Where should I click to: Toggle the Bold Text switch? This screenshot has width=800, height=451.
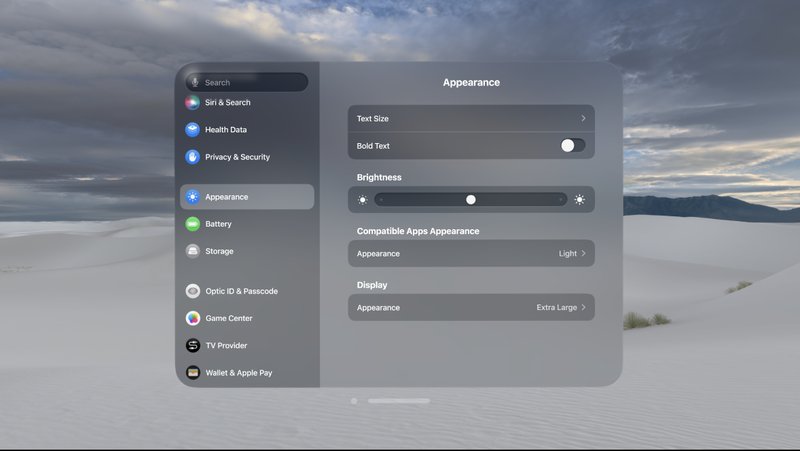click(572, 145)
